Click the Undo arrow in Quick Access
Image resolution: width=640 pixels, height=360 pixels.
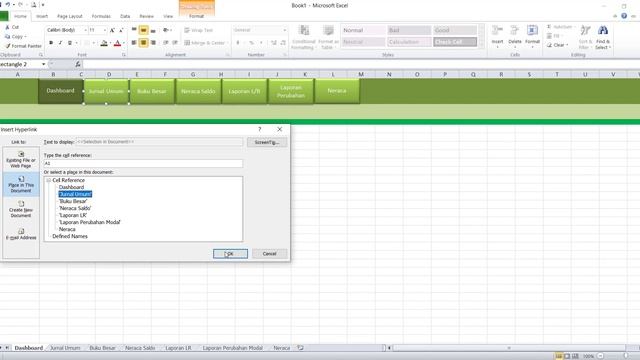coord(7,5)
